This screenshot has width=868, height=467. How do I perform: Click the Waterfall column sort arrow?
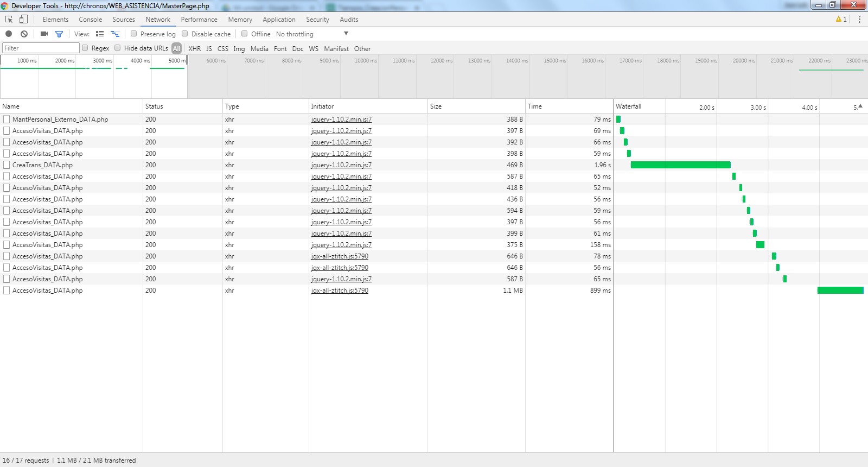(x=860, y=106)
